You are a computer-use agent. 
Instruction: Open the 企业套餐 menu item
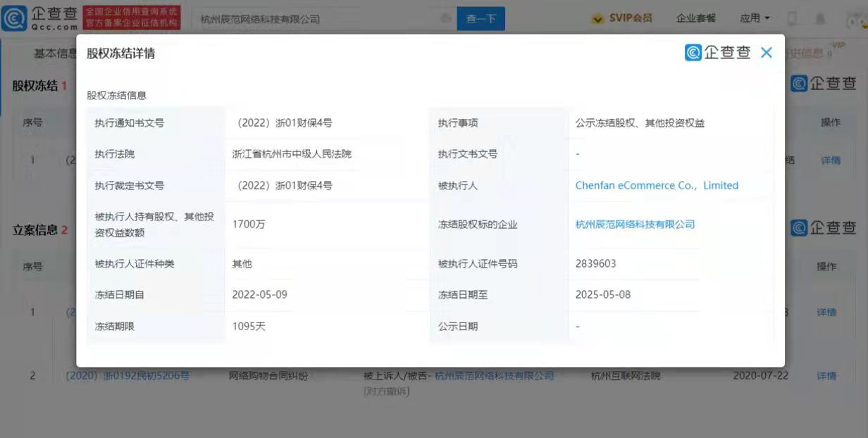pyautogui.click(x=696, y=18)
